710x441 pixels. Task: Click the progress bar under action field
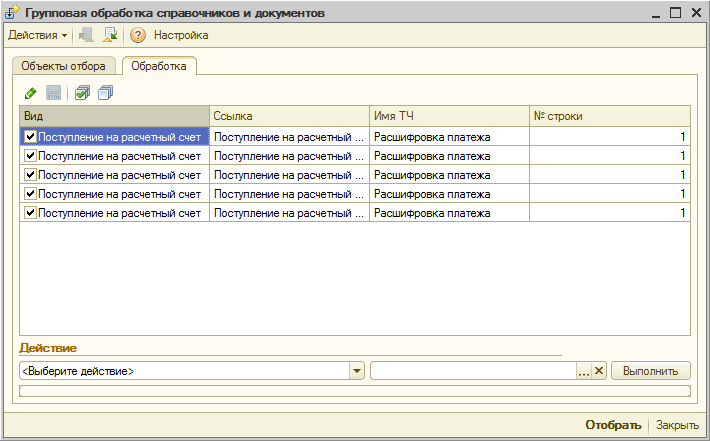click(x=355, y=391)
